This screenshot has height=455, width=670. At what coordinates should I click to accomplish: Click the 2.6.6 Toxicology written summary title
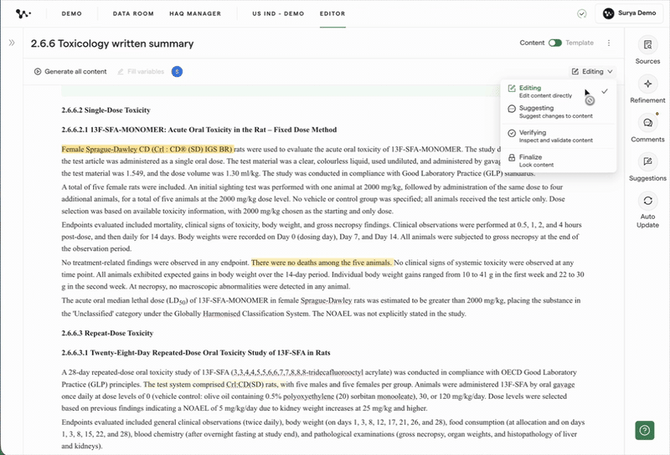[x=112, y=44]
